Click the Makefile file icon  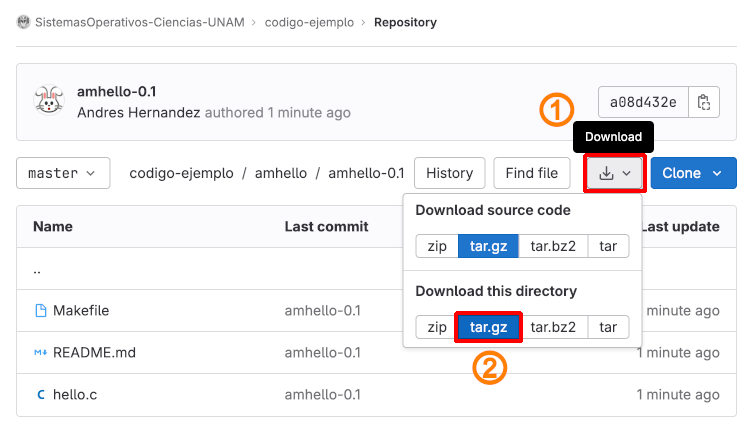[x=41, y=311]
